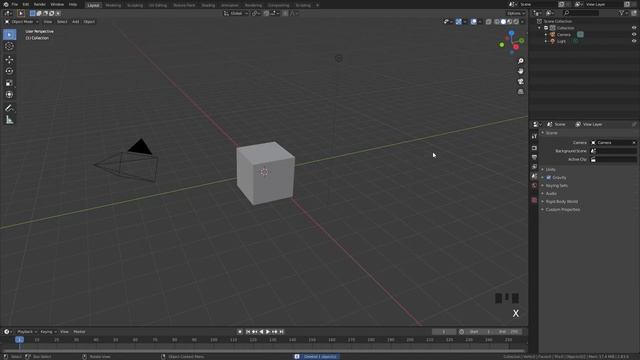Open the viewport Options dropdown
The height and width of the screenshot is (360, 640).
(516, 13)
